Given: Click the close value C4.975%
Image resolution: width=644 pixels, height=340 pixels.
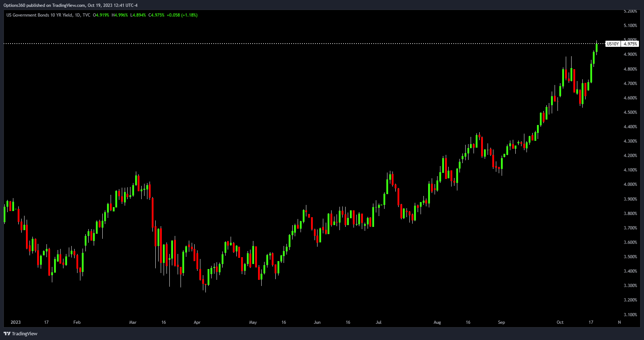Looking at the screenshot, I should [156, 15].
